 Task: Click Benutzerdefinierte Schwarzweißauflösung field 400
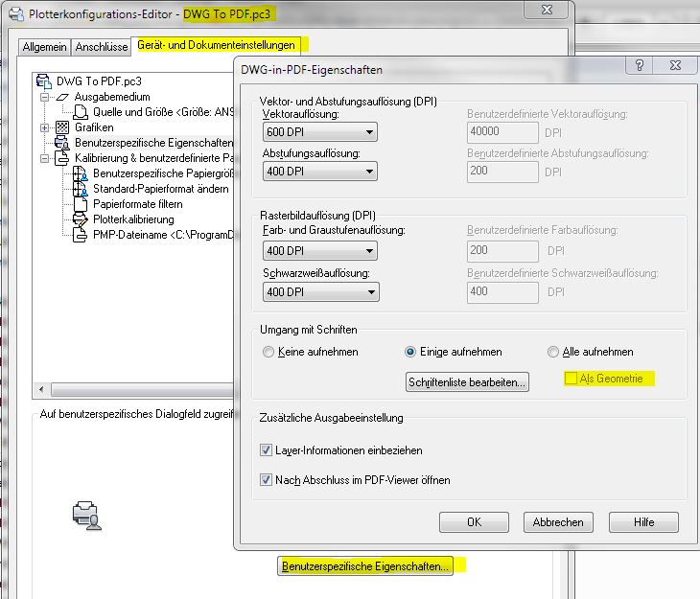point(502,292)
